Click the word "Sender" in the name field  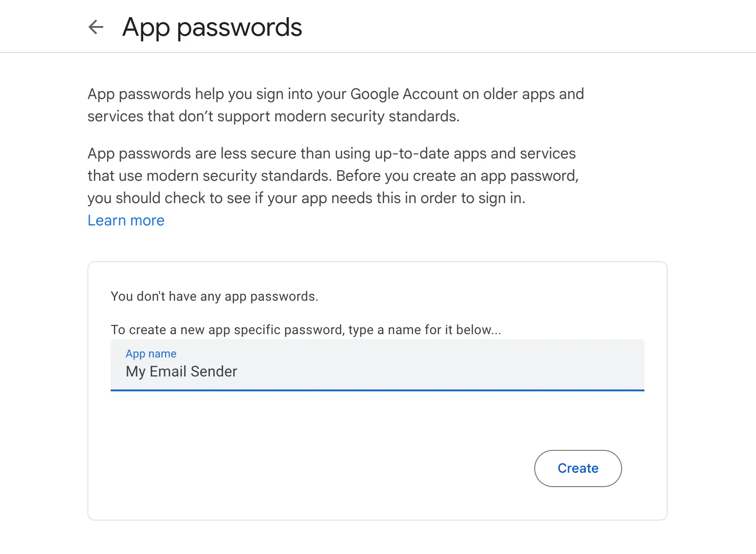tap(214, 371)
